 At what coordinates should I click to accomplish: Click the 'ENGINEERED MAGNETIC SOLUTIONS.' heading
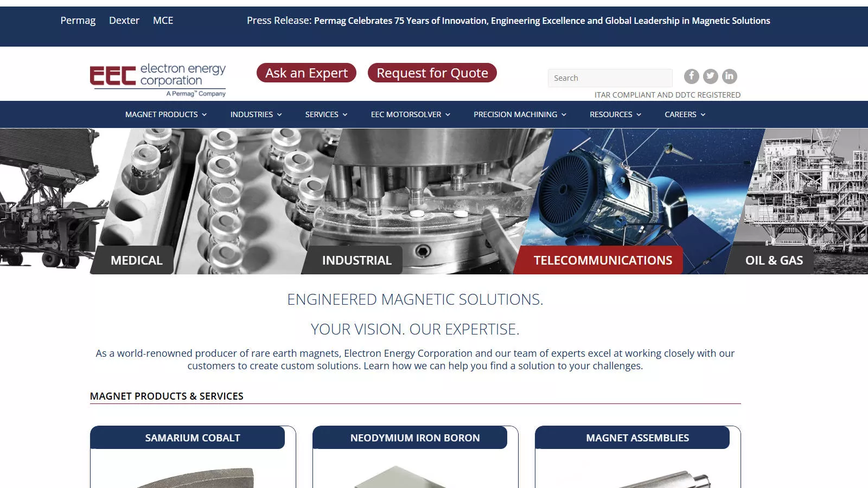pyautogui.click(x=415, y=299)
